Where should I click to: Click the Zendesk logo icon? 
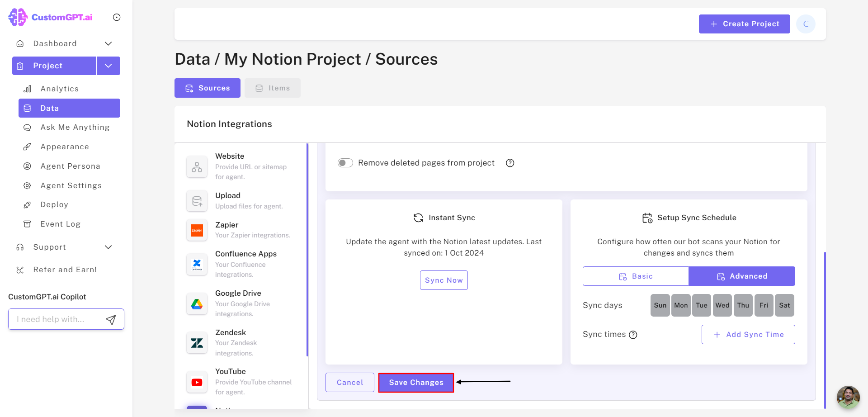click(197, 343)
